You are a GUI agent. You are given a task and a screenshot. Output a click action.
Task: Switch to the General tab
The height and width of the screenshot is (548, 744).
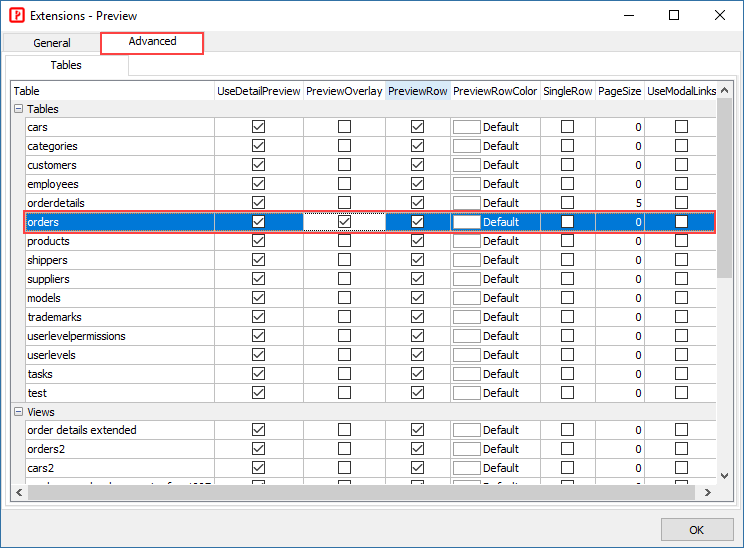[52, 43]
